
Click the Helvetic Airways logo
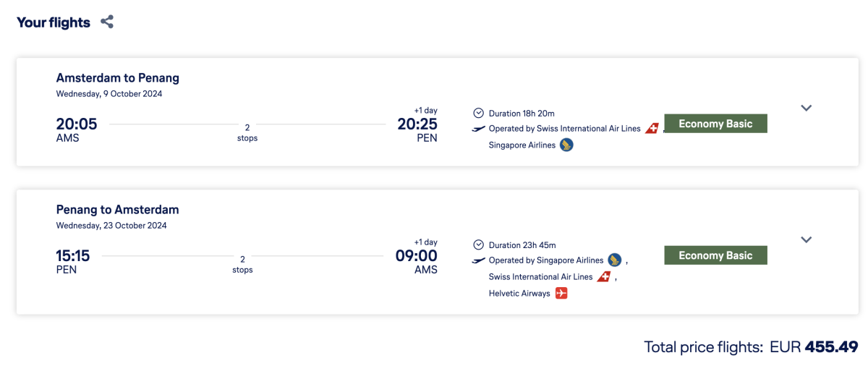561,294
